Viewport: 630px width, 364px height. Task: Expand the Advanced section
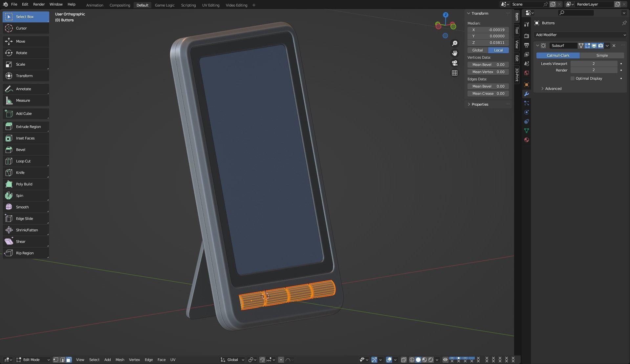pos(551,89)
